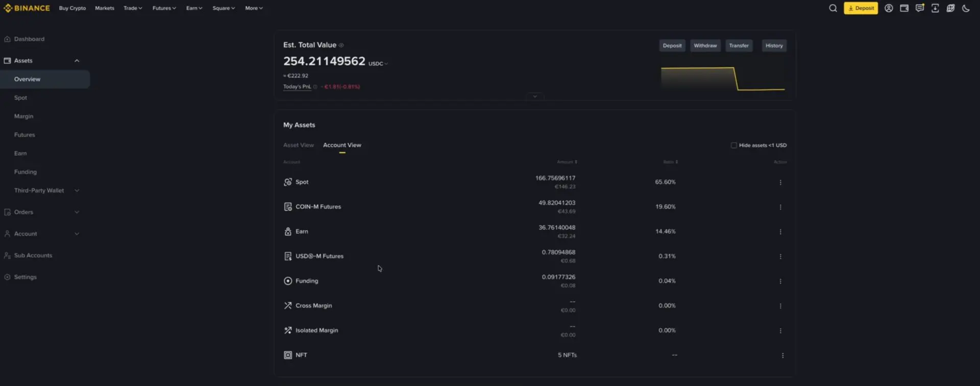Open the More dropdown menu
This screenshot has width=980, height=386.
click(x=254, y=8)
